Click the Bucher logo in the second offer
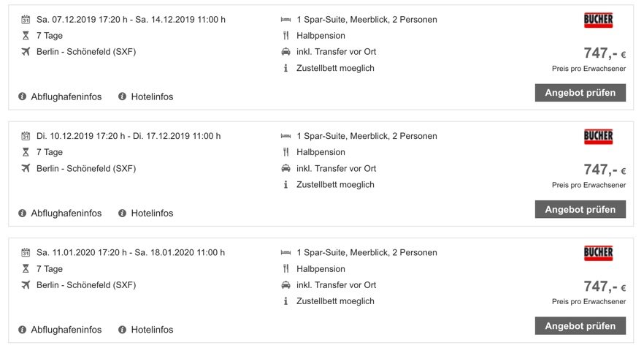 coord(598,136)
